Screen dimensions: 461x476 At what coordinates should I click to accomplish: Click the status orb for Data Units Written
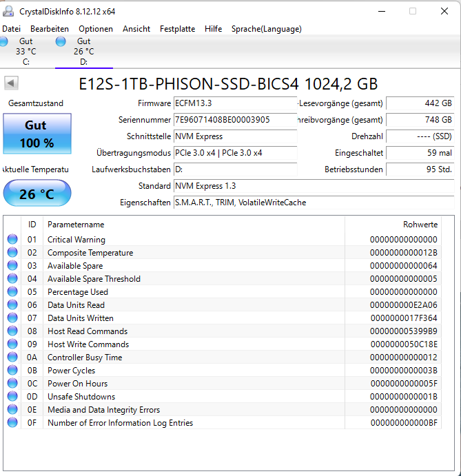[12, 318]
